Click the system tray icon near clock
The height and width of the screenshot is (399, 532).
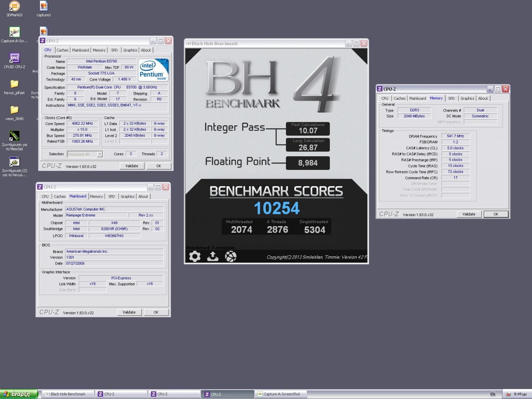pos(508,394)
